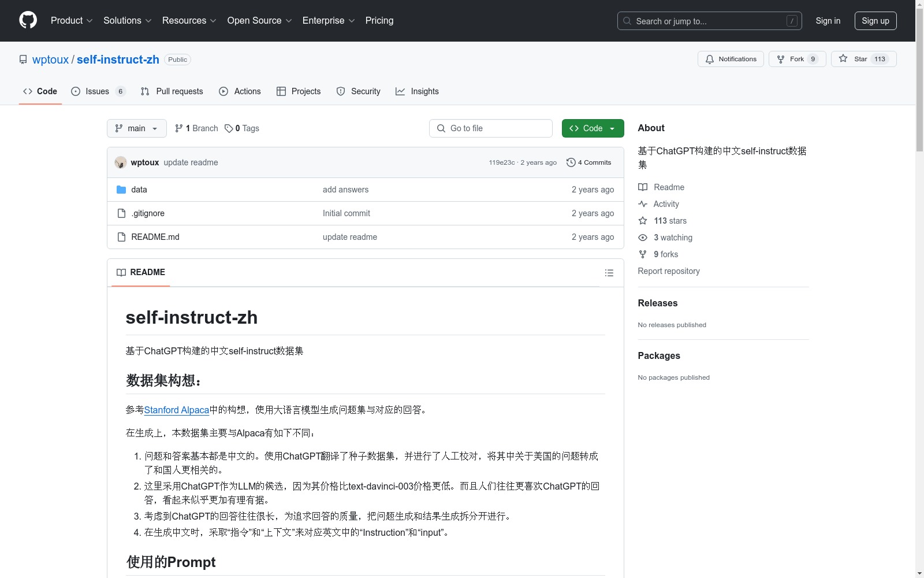Click the bell icon in Notifications button

(x=709, y=59)
